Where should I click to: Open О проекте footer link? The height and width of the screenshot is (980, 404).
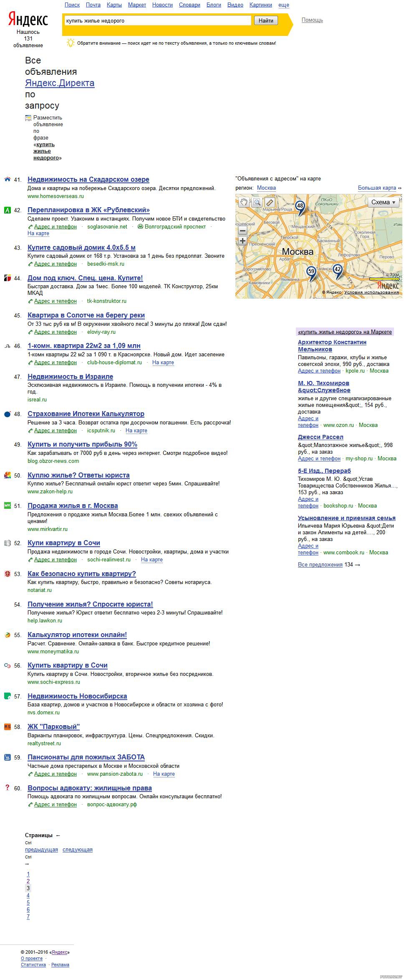point(32,959)
